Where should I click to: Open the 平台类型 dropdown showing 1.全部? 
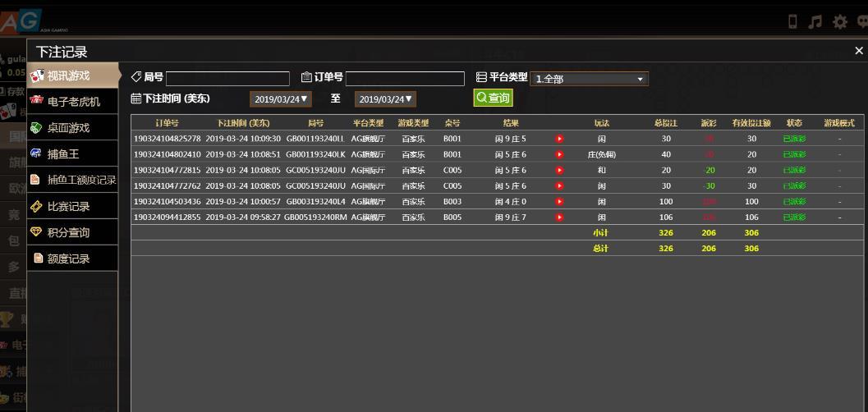[589, 79]
